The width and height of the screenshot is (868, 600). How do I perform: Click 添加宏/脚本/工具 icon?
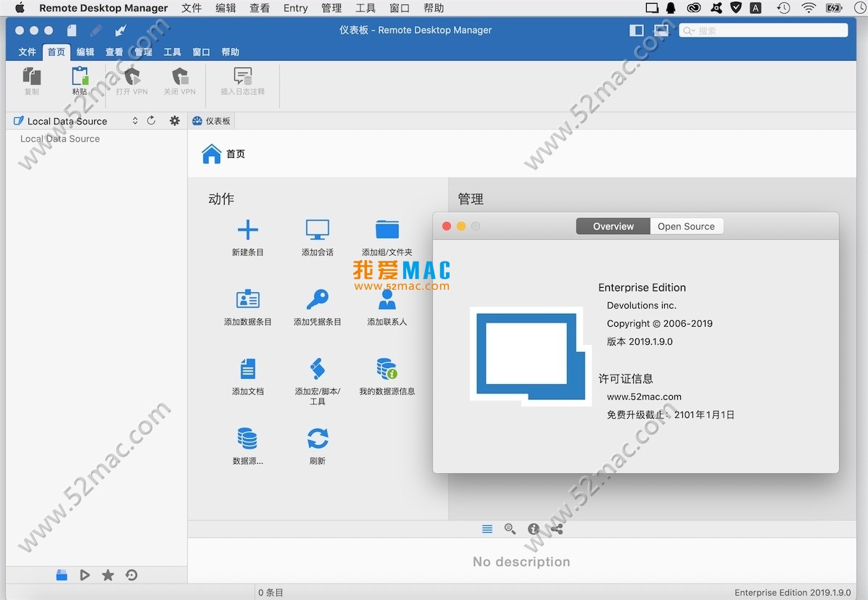(x=318, y=369)
